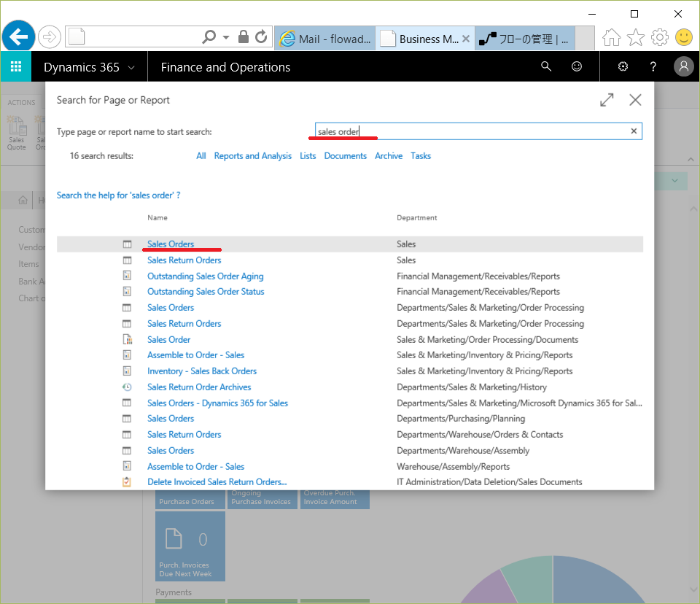
Task: Click the search magnifier in the Dynamics header
Action: [546, 66]
